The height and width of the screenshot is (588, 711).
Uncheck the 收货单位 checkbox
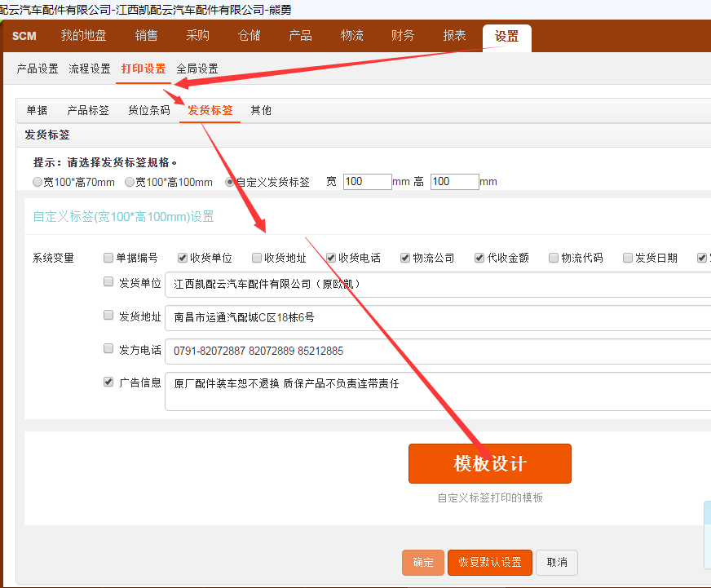pos(183,258)
